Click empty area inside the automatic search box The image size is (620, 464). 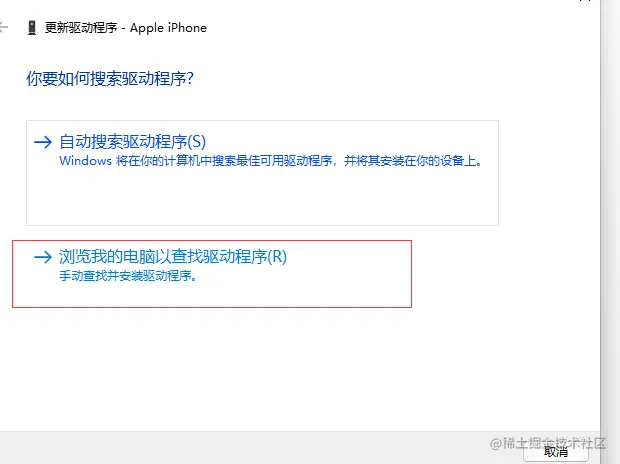(x=262, y=198)
